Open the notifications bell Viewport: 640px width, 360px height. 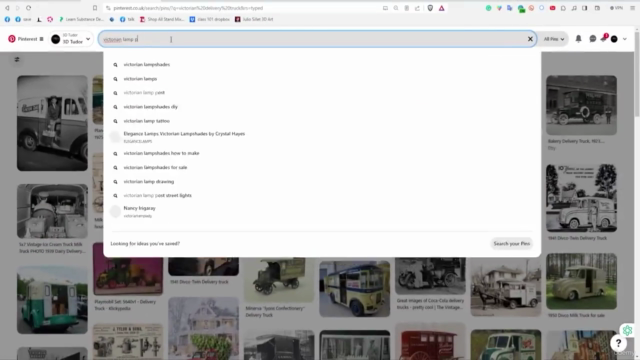[578, 39]
